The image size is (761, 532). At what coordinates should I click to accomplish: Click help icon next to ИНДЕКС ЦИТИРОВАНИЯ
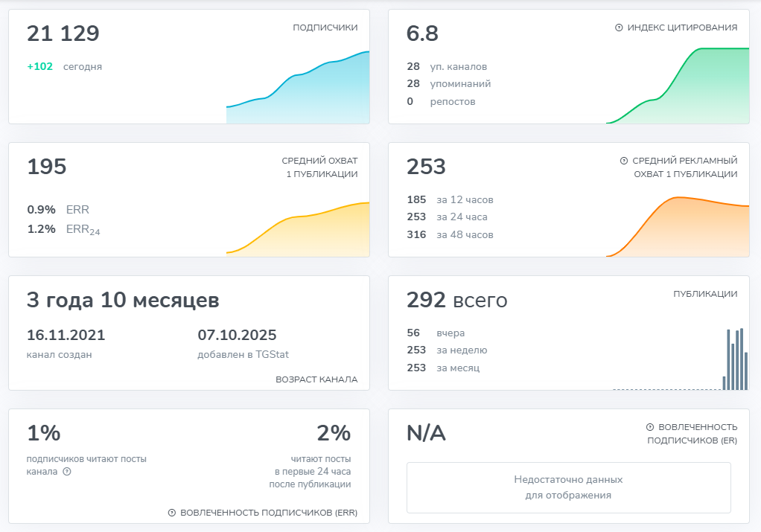[619, 28]
